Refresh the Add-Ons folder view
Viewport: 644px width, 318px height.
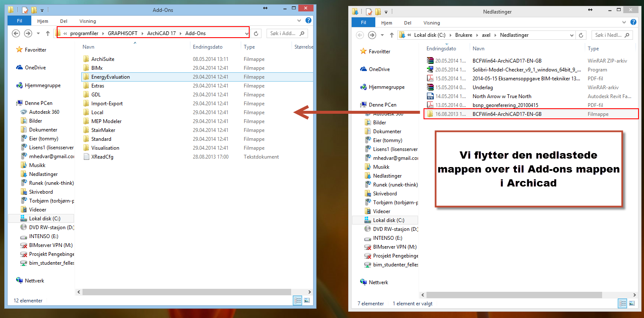pos(256,33)
